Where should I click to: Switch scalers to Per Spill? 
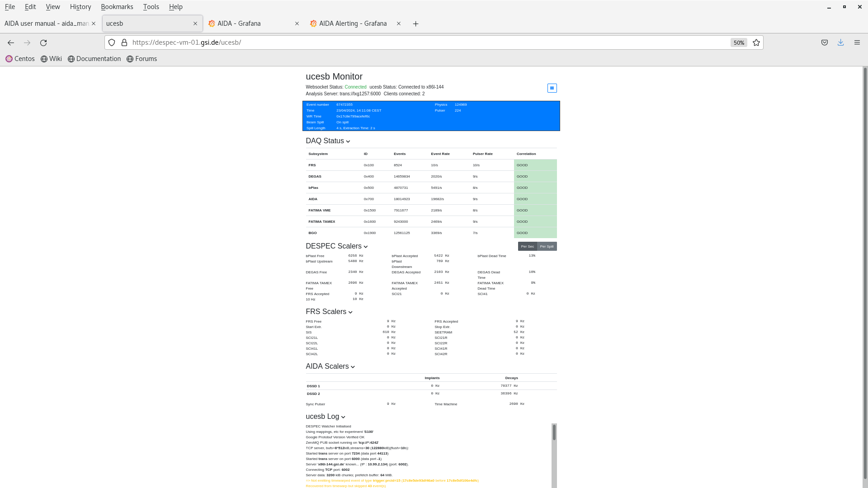click(x=547, y=246)
